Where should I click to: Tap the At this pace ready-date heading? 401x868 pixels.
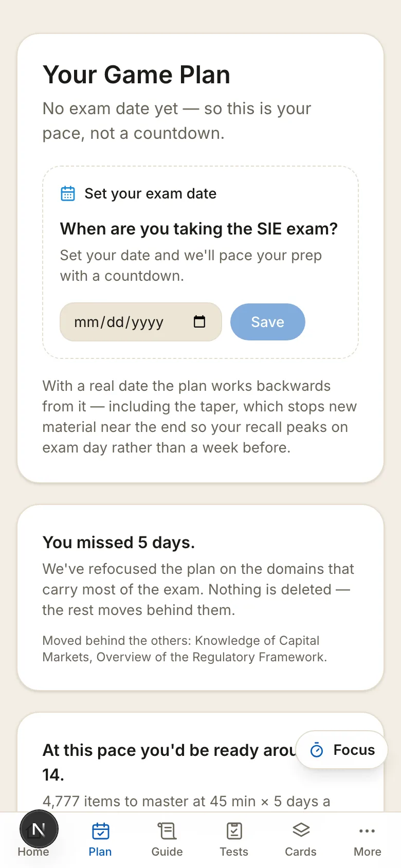170,762
